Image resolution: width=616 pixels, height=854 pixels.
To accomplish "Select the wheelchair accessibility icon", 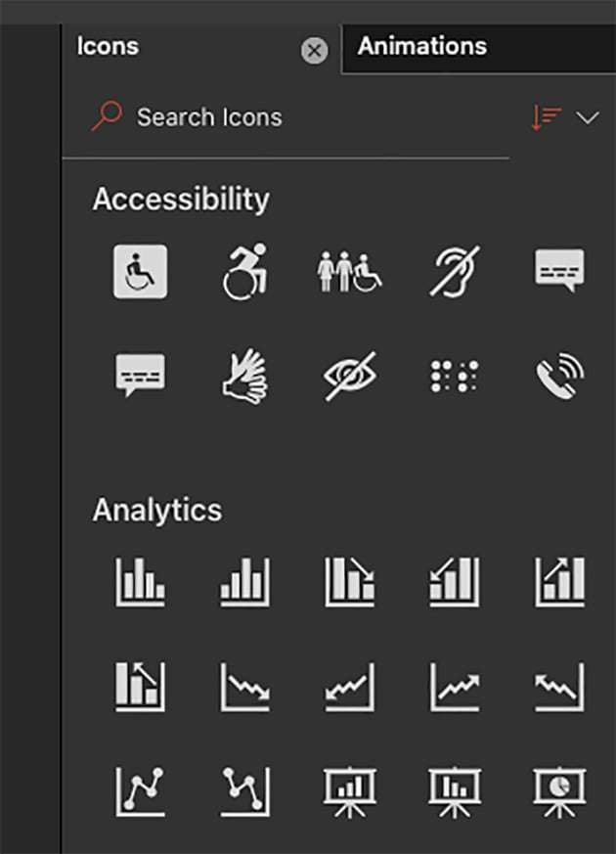I will coord(140,271).
